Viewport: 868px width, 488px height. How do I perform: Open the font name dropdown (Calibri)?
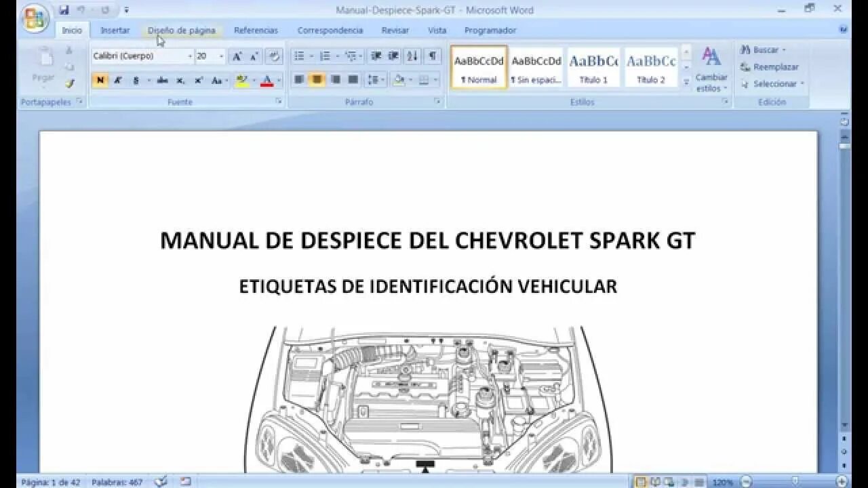(x=189, y=56)
